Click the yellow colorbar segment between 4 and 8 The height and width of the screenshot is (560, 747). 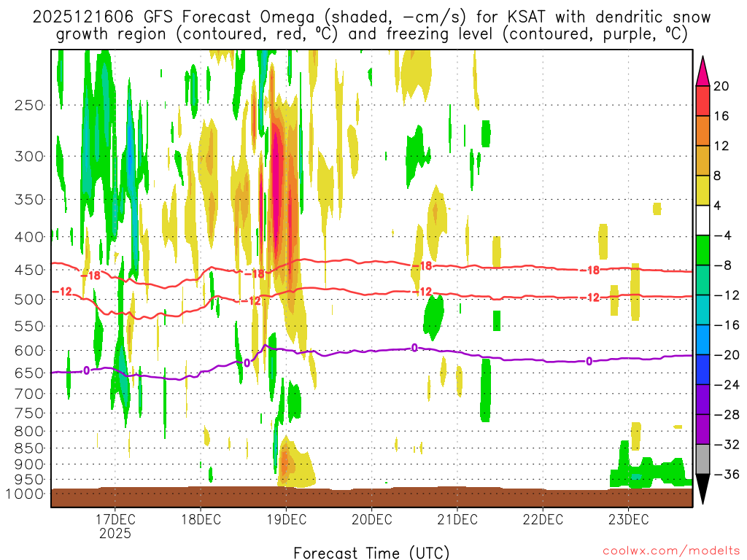pos(703,190)
